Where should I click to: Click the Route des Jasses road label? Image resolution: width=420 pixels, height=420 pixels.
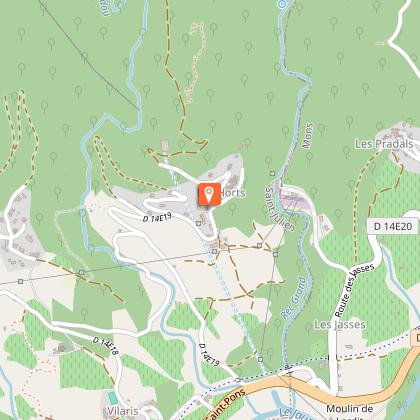point(354,290)
